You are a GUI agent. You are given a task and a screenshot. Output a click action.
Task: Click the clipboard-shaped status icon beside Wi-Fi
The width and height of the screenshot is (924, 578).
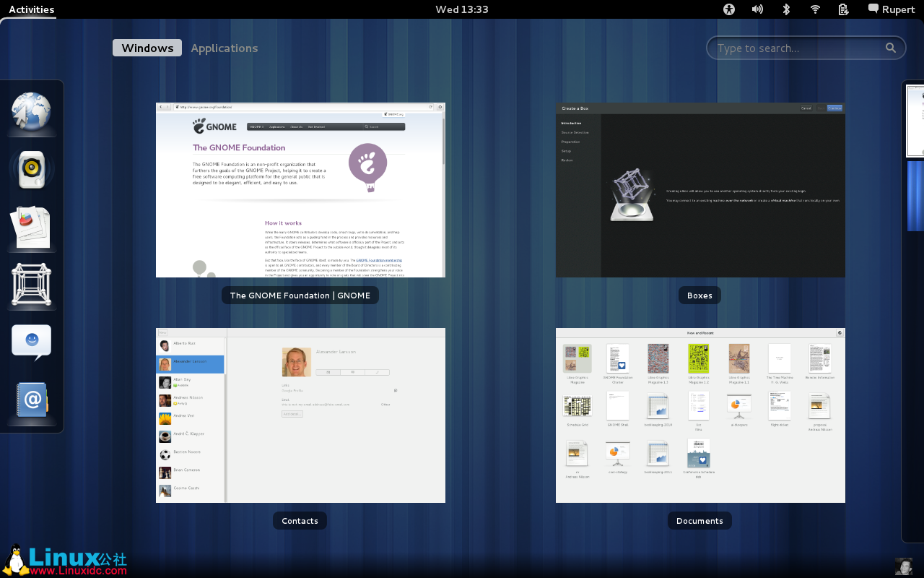(x=843, y=9)
